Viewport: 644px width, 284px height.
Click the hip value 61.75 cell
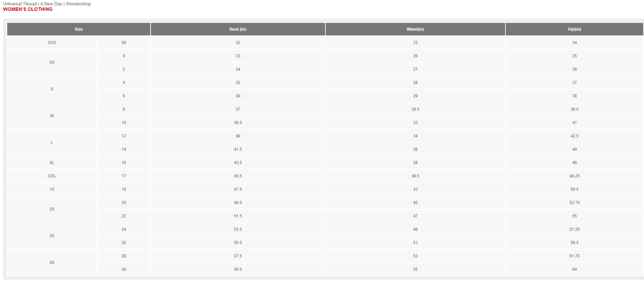574,256
